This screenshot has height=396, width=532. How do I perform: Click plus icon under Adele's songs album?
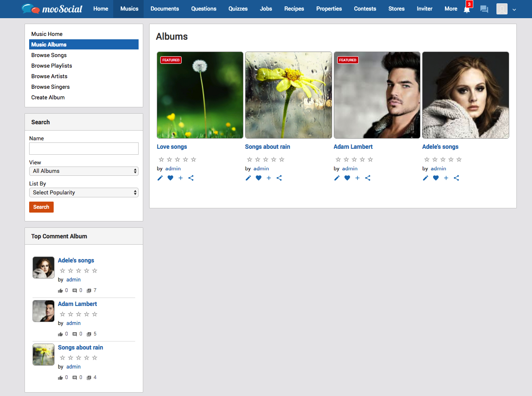click(446, 178)
